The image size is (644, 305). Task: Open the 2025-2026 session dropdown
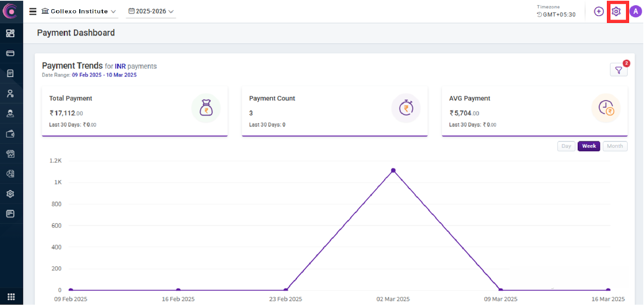[x=151, y=11]
